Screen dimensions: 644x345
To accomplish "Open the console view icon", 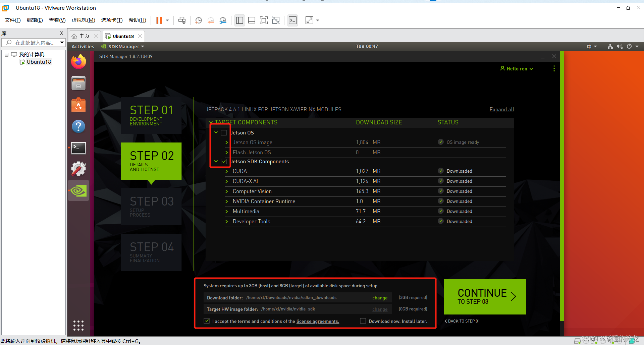I will [x=293, y=20].
